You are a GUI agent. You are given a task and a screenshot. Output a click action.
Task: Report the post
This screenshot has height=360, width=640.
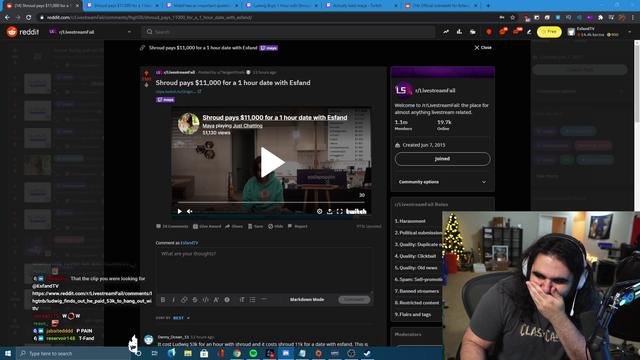[298, 226]
